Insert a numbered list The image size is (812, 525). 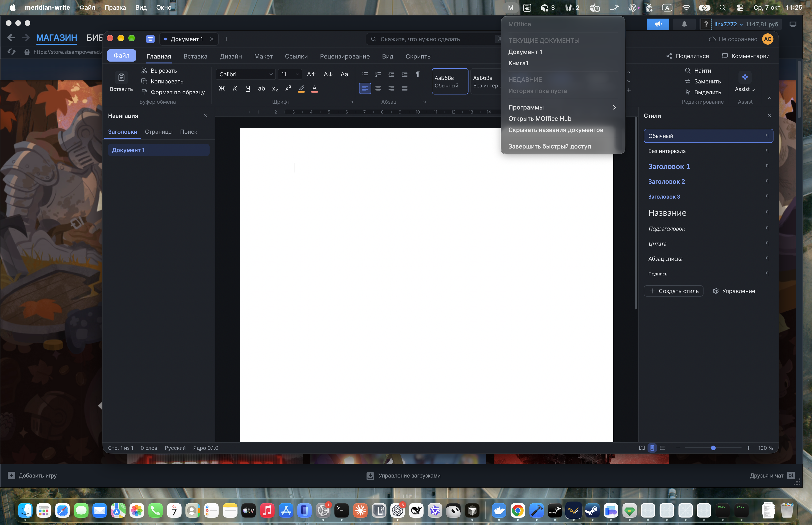[378, 74]
